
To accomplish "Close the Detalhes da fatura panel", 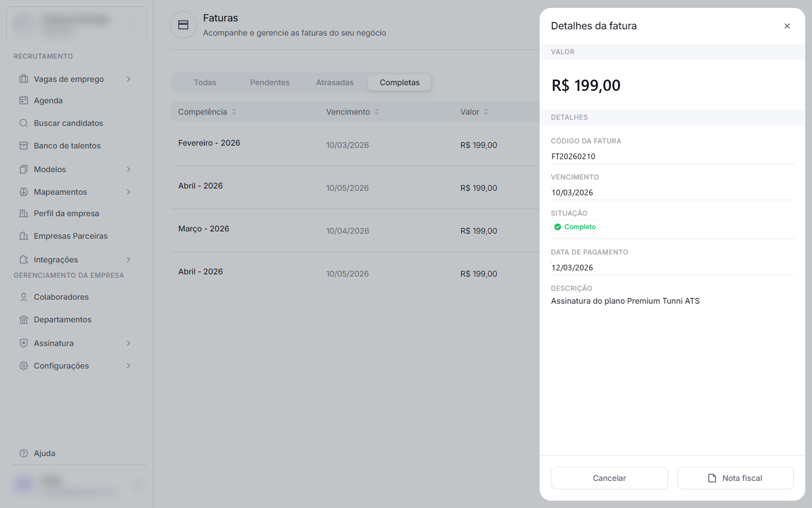I will [787, 26].
